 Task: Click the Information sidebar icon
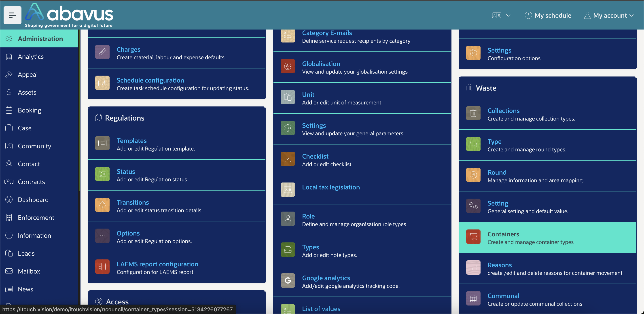coord(9,235)
